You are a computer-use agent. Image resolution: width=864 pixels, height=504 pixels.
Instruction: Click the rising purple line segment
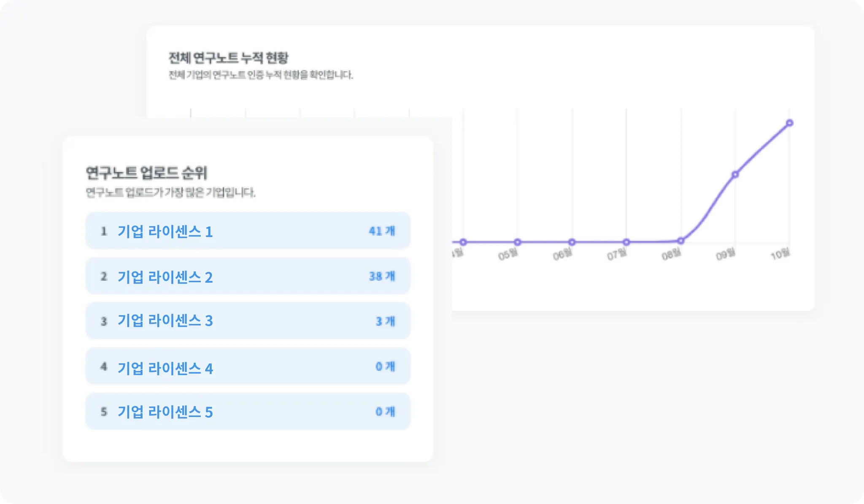coord(711,207)
